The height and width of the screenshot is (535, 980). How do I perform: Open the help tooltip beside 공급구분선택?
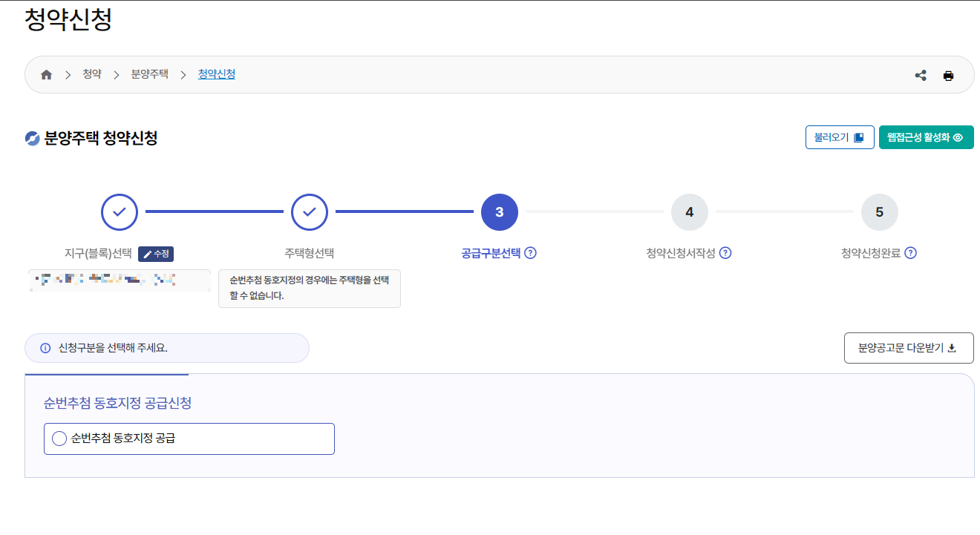[x=530, y=253]
